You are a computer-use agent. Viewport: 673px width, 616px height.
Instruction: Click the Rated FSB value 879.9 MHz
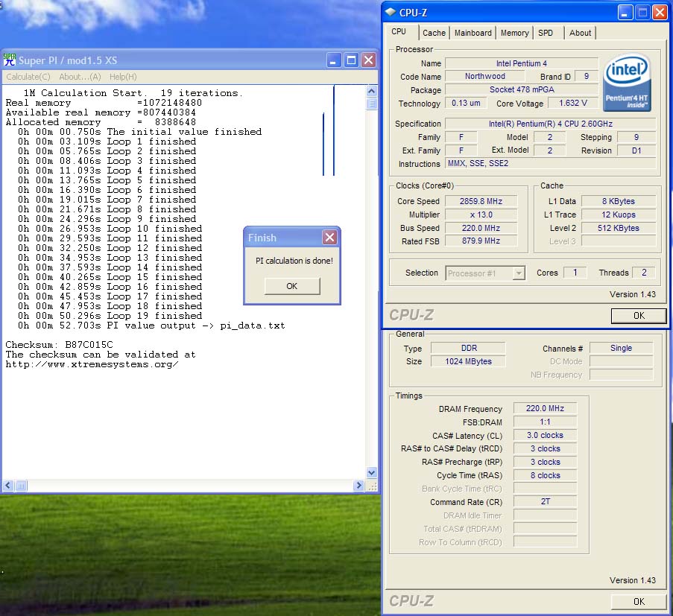(481, 241)
